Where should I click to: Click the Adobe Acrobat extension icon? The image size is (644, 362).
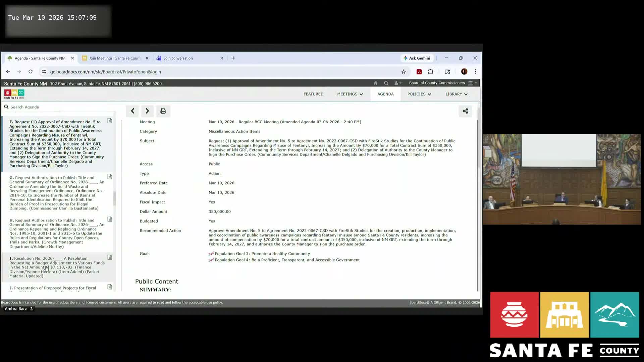[x=419, y=72]
